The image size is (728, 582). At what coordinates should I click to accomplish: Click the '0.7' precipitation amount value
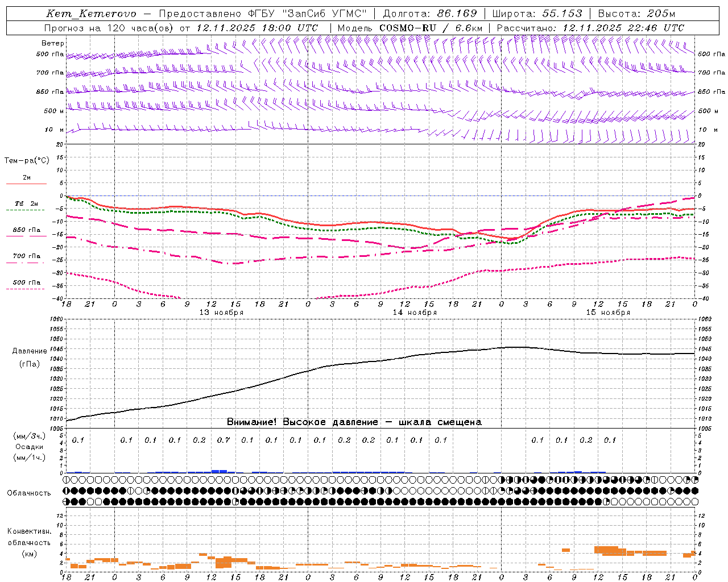tap(224, 440)
